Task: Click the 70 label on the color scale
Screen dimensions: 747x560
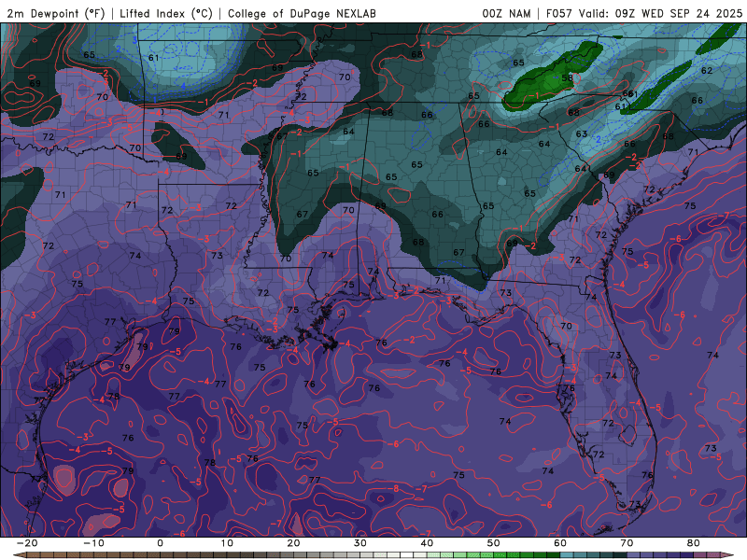Action: (627, 543)
